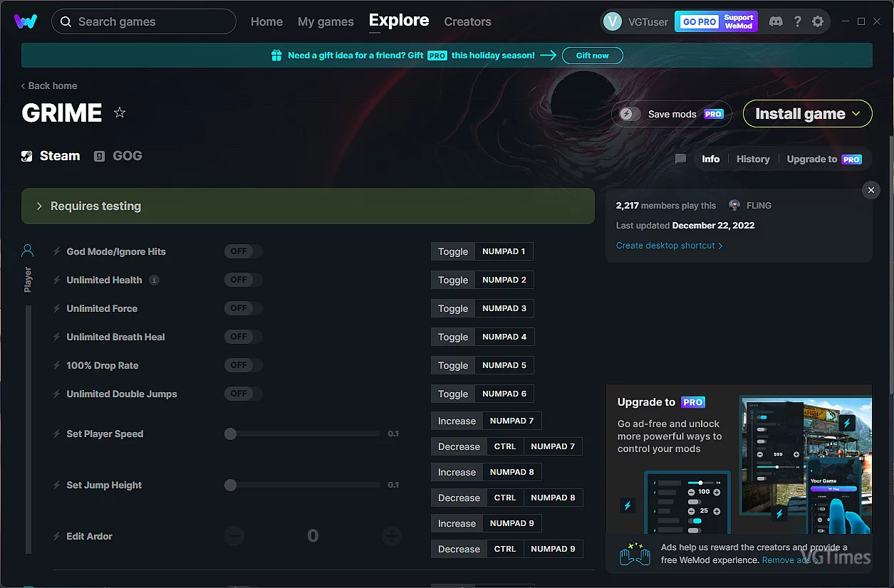Click the Set Player Speed Increase NUMPAD 7 hotkey
This screenshot has height=588, width=894.
pyautogui.click(x=511, y=421)
